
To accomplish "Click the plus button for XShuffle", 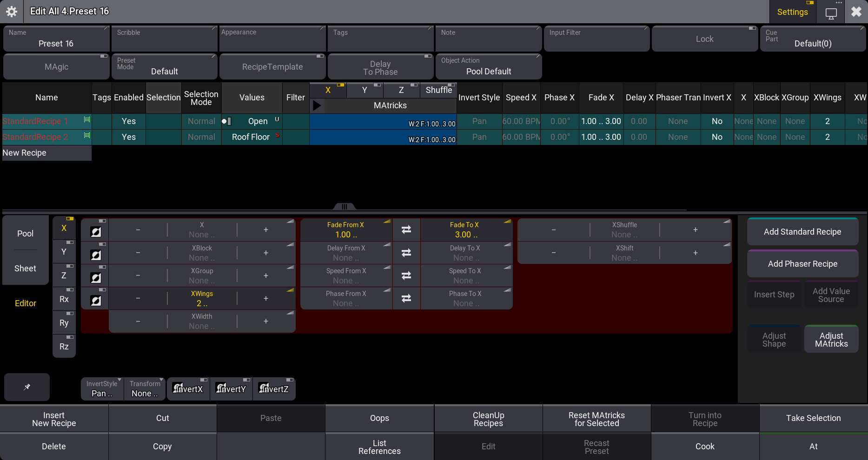I will coord(696,230).
